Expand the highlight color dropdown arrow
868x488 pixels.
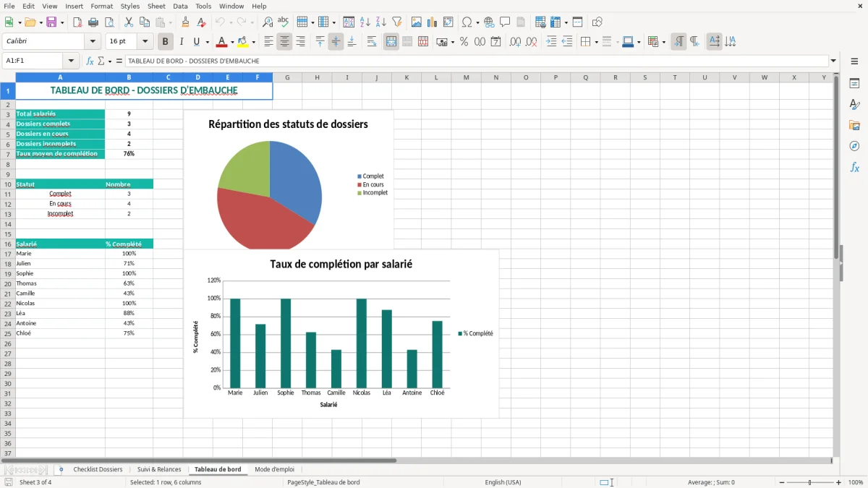(x=254, y=42)
